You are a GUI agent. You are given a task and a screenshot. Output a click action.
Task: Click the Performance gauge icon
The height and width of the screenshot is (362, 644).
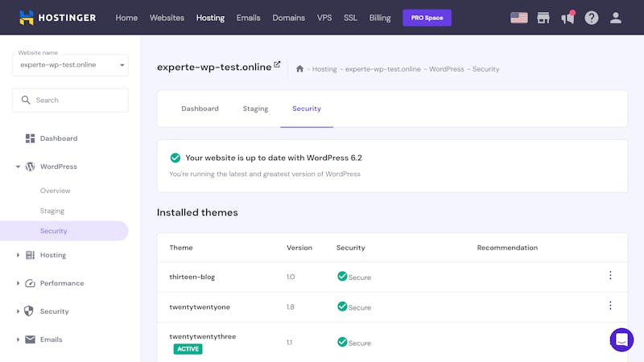point(30,283)
